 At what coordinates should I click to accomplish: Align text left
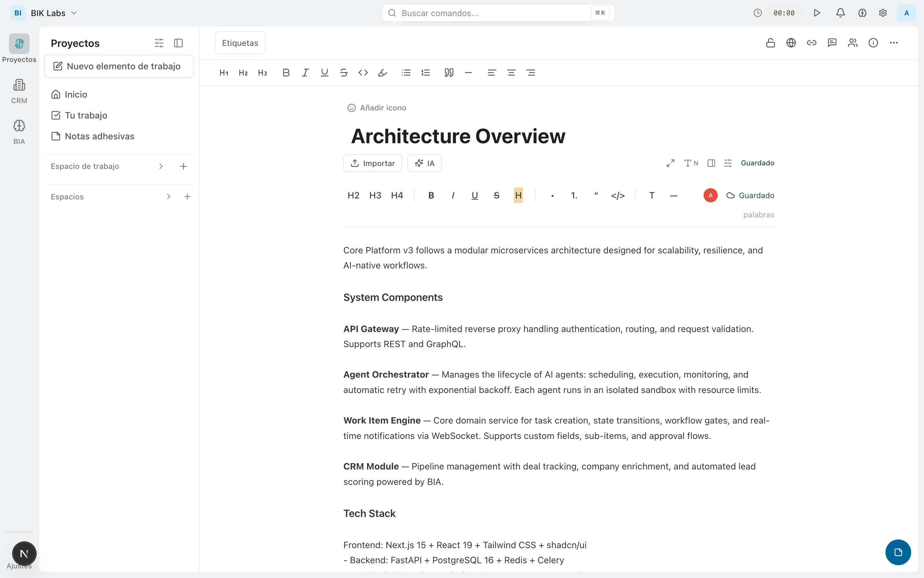[492, 73]
